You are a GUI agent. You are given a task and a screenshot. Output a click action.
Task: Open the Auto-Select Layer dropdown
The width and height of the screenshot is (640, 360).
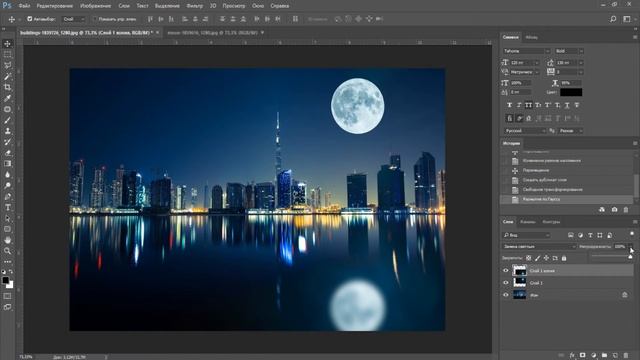73,19
